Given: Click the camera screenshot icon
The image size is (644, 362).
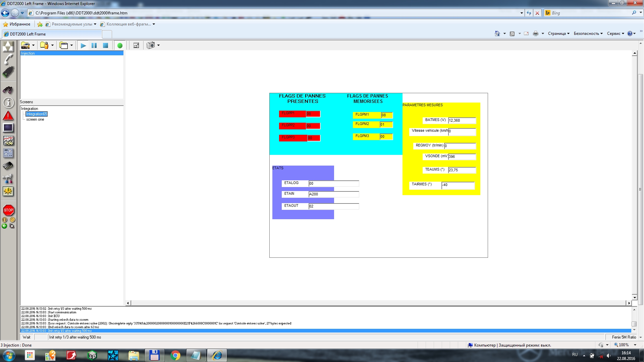Looking at the screenshot, I should coord(151,45).
